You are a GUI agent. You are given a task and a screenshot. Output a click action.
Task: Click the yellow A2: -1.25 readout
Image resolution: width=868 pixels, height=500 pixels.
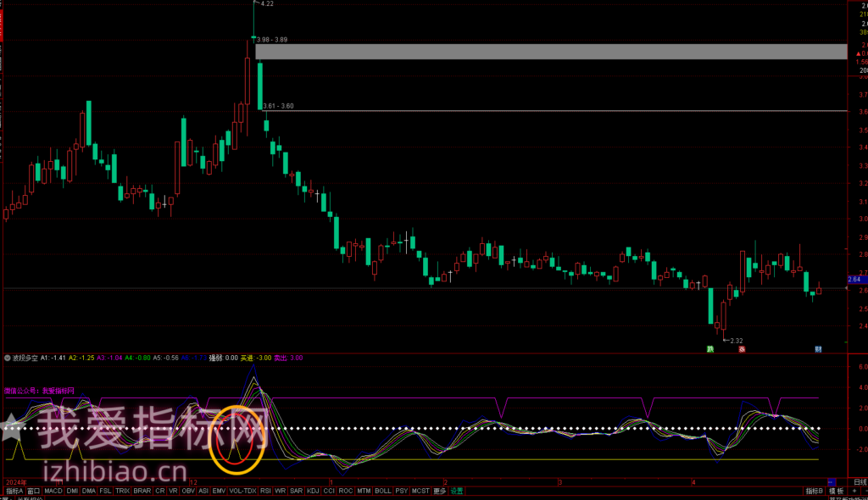(81, 358)
